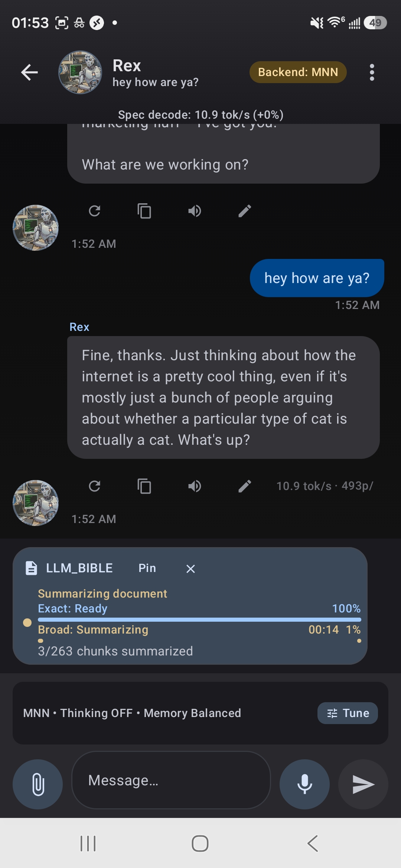Open the Backend: MNN selector

(298, 72)
